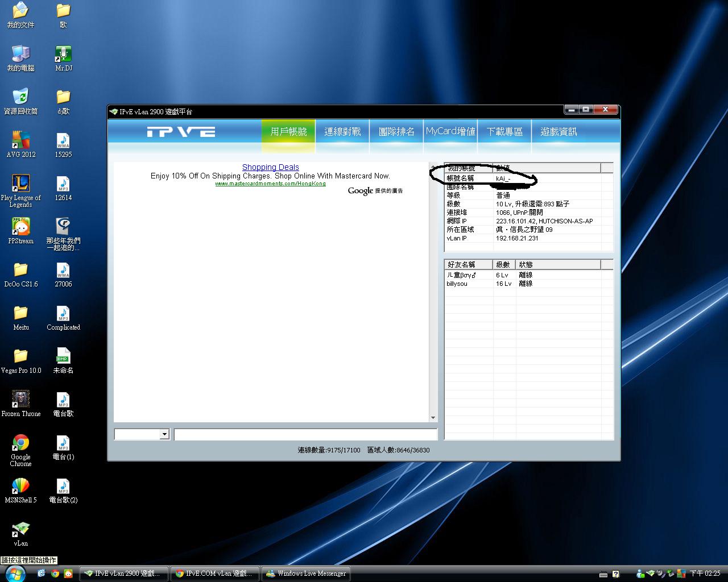
Task: Open the AVG 2012 desktop icon
Action: (21, 140)
